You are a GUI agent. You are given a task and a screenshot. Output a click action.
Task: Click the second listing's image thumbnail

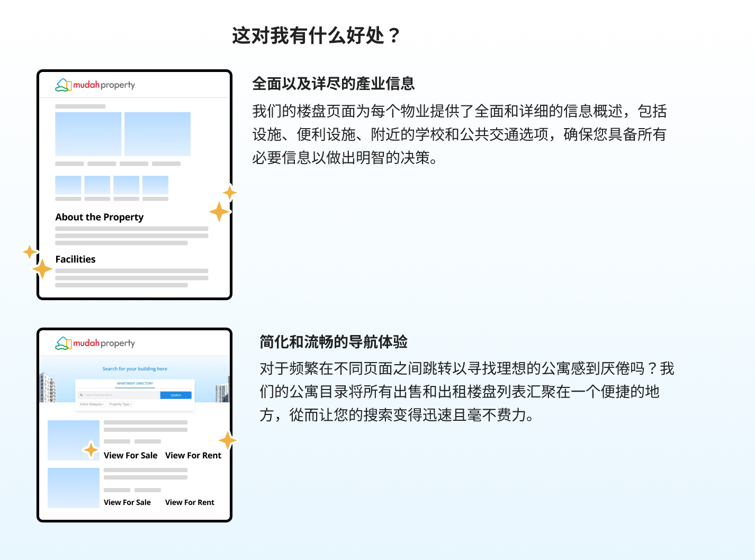tap(74, 487)
